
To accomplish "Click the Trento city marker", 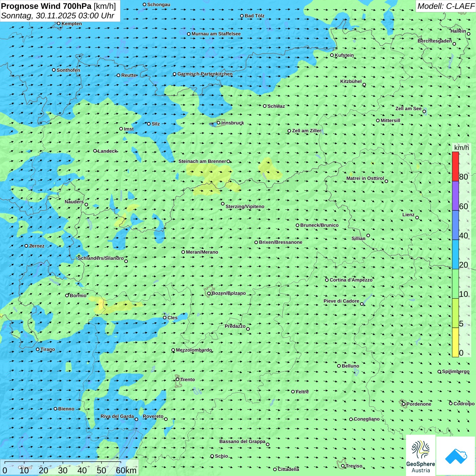I will point(177,379).
